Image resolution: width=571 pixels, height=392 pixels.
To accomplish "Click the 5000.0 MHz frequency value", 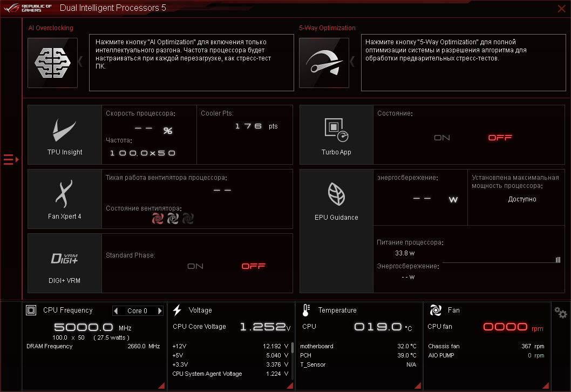I will [x=93, y=327].
